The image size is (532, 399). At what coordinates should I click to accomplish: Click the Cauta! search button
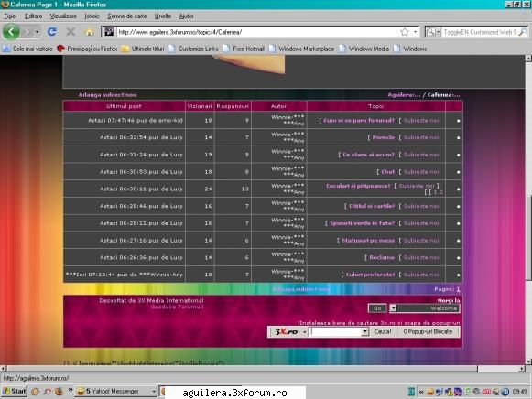click(383, 332)
